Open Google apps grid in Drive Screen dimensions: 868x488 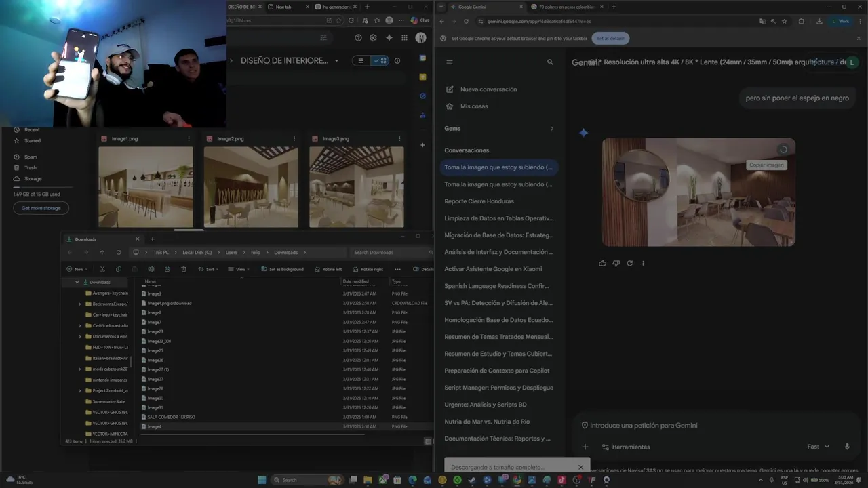click(404, 38)
